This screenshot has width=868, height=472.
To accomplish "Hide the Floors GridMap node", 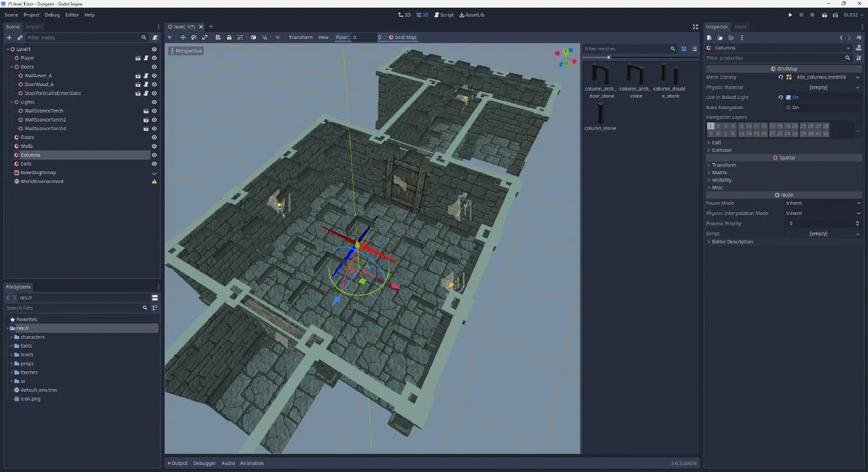I will 154,137.
